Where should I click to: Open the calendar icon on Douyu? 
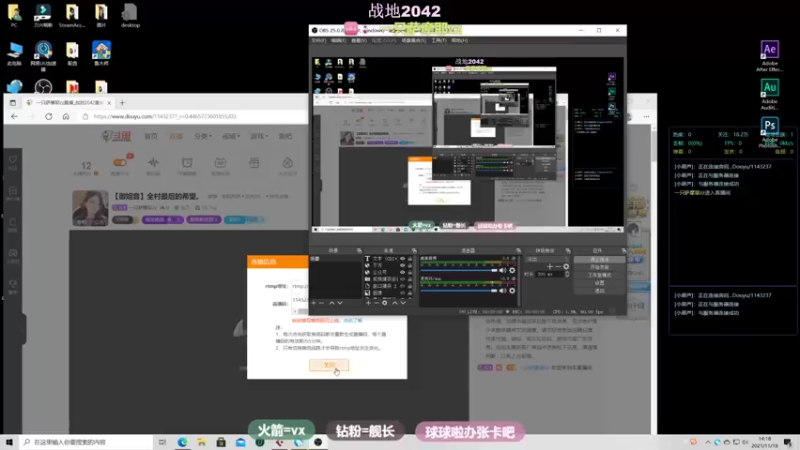click(220, 164)
